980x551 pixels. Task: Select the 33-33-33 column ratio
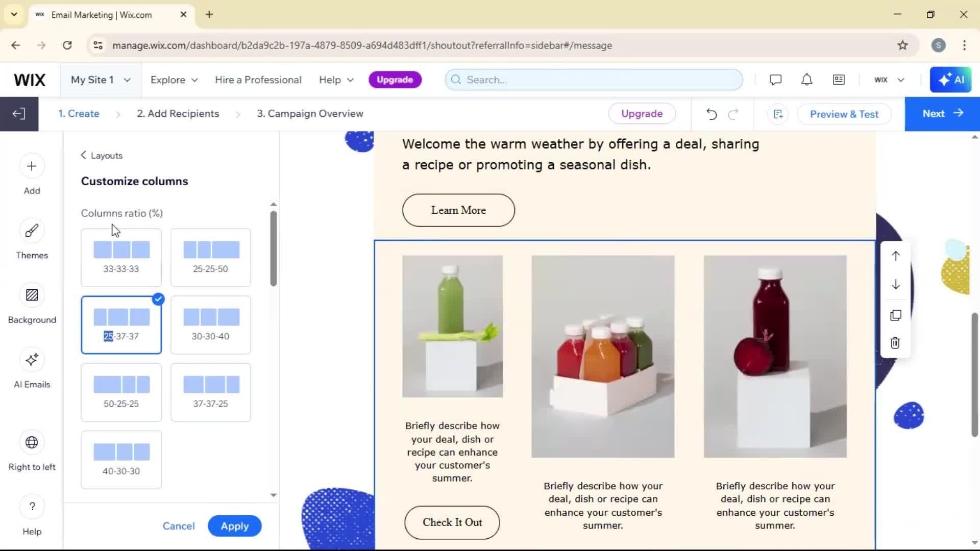pos(121,258)
